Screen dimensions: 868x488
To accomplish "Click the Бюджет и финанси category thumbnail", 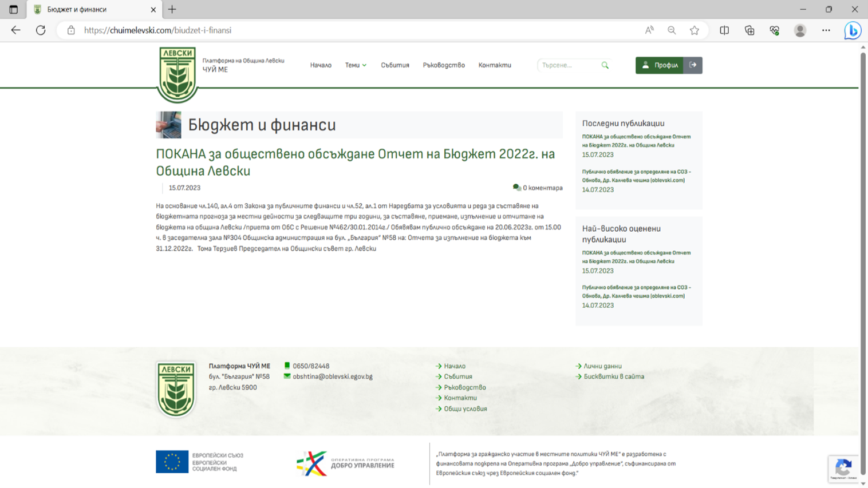I will click(x=168, y=125).
